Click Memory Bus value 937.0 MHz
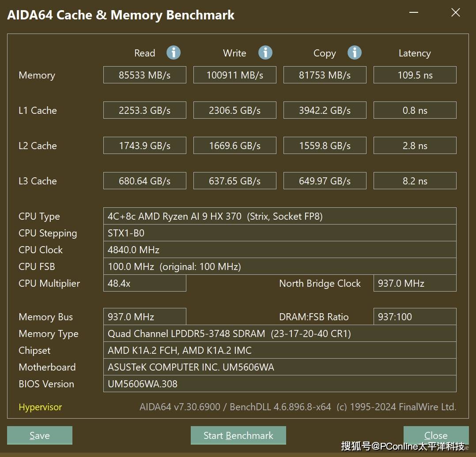Screen dimensions: 476x457 point(145,317)
